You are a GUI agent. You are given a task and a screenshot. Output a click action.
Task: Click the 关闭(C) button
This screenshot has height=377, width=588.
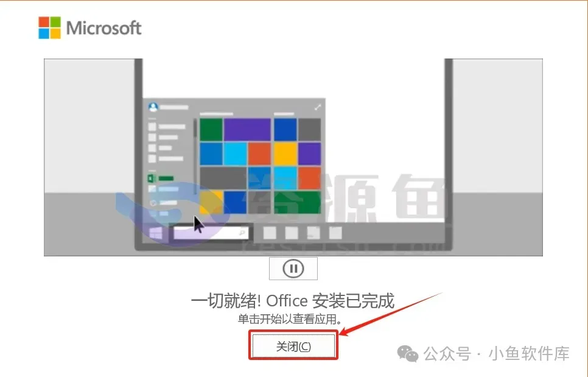pyautogui.click(x=293, y=346)
